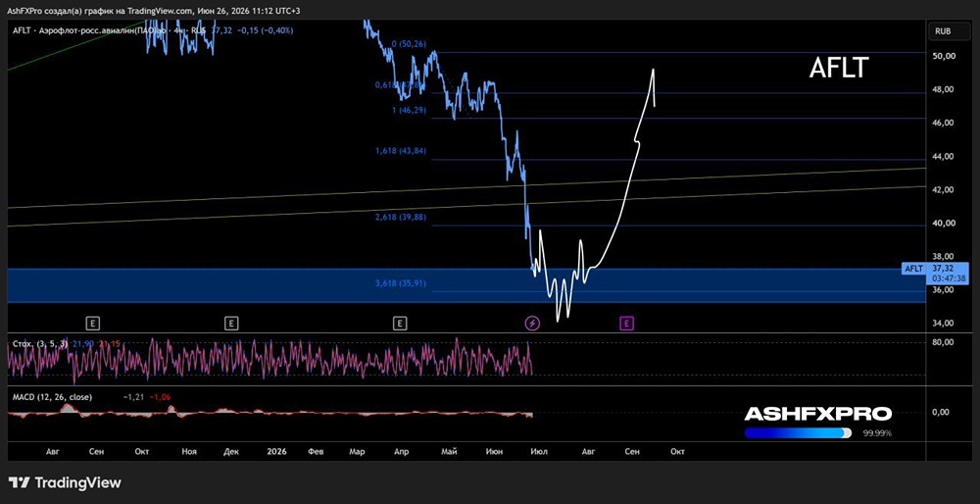The image size is (980, 504).
Task: Click the MACD signal value −1,06 in the legend
Action: click(161, 397)
